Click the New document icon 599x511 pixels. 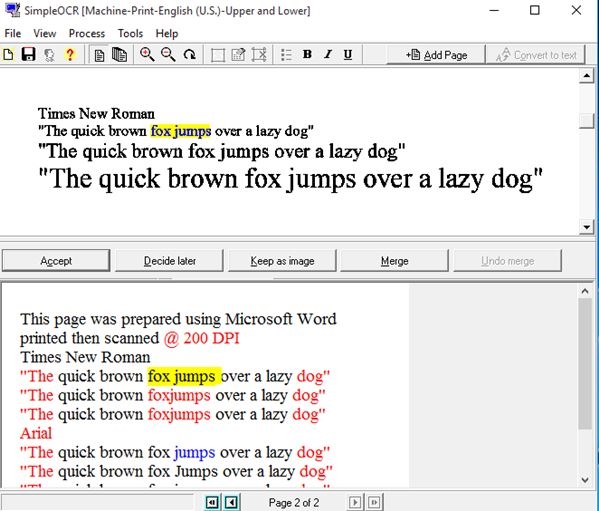click(8, 55)
